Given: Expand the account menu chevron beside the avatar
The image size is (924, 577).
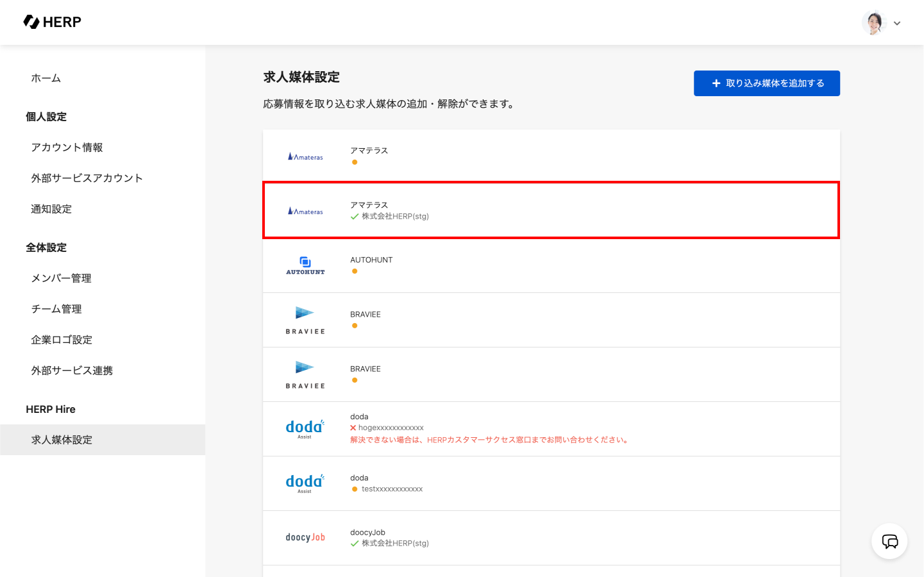Looking at the screenshot, I should click(897, 23).
